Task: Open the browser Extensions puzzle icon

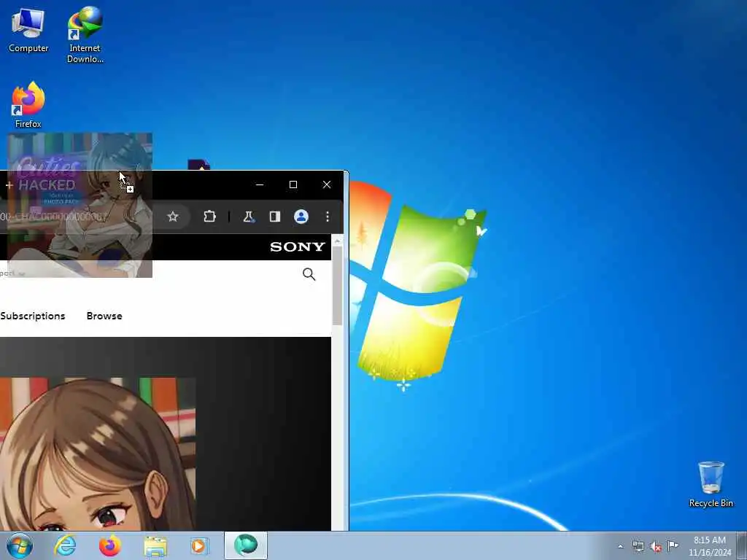Action: pyautogui.click(x=209, y=217)
